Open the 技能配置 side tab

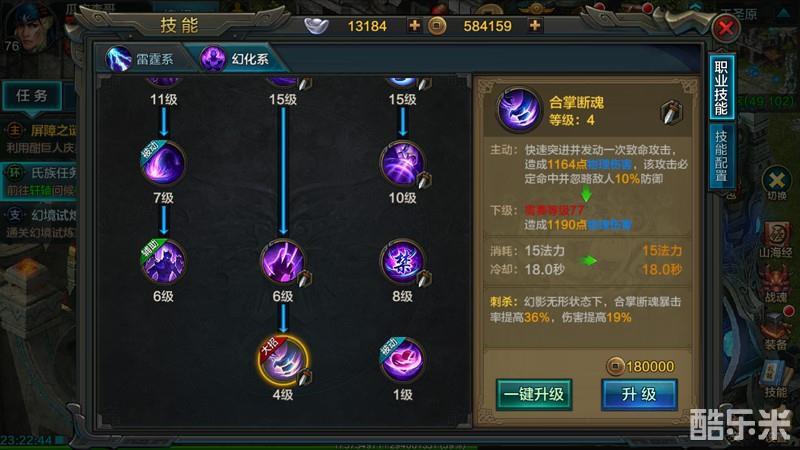coord(721,156)
